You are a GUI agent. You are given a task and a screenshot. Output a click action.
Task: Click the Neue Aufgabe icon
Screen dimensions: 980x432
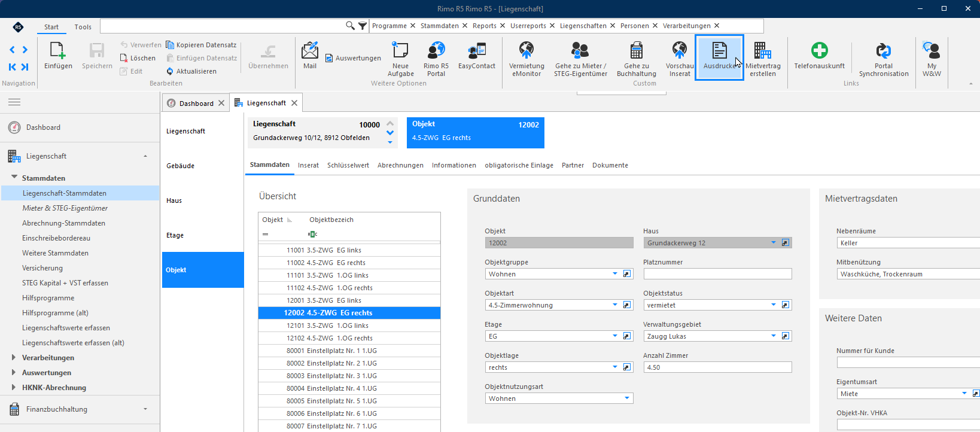click(x=400, y=51)
